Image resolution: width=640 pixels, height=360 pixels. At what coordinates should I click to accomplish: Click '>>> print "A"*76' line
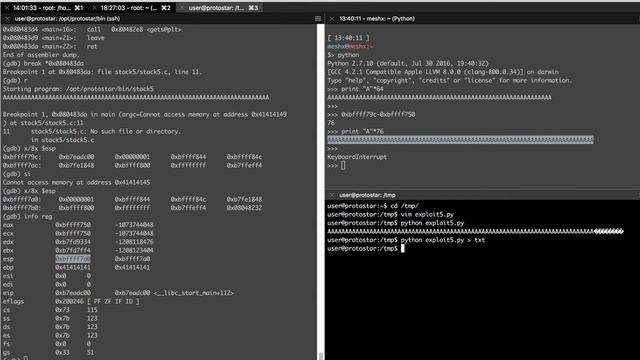pyautogui.click(x=355, y=131)
